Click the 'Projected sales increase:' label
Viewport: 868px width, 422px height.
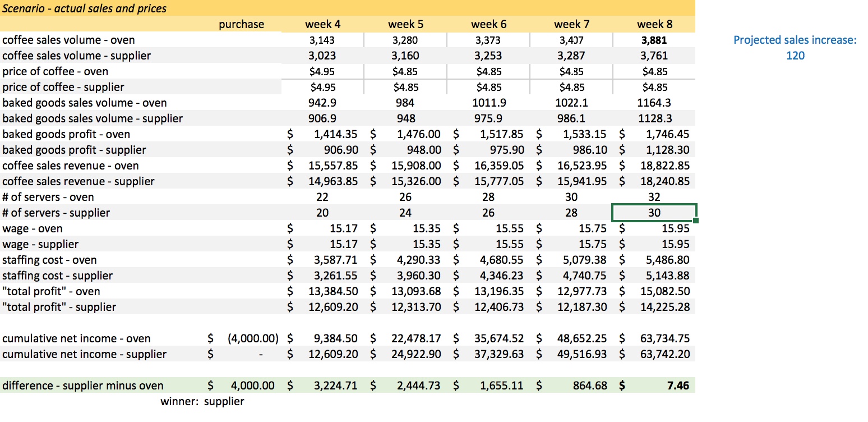pos(795,40)
